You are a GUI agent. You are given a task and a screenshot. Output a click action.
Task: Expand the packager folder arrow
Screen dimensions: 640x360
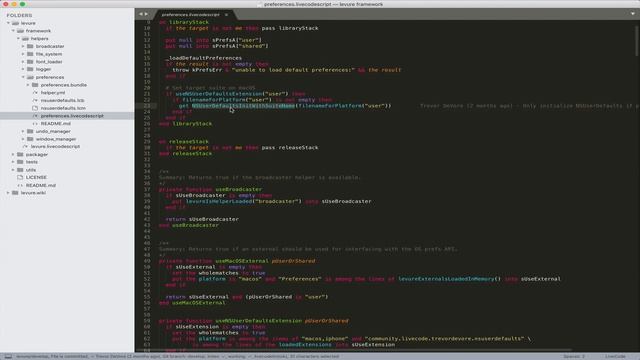[13, 154]
